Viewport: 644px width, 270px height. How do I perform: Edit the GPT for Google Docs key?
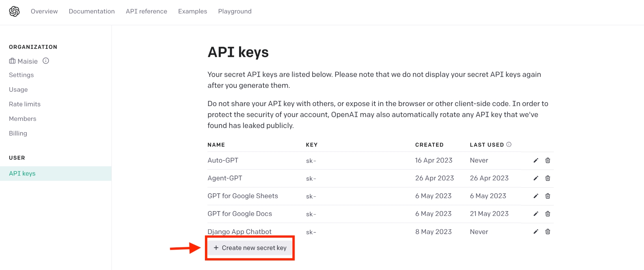tap(536, 214)
